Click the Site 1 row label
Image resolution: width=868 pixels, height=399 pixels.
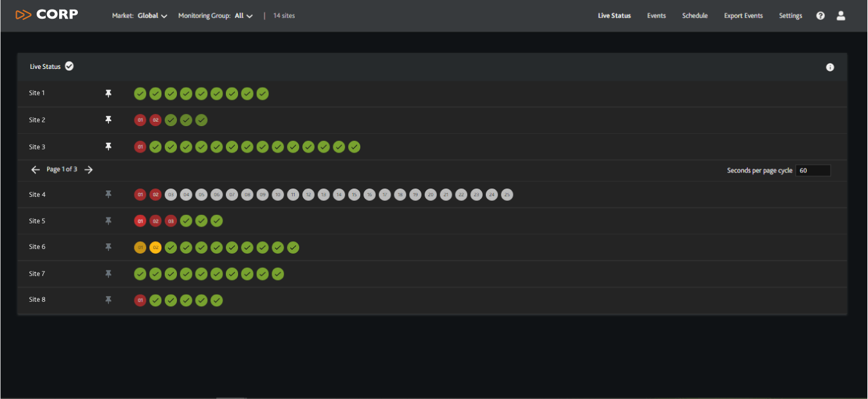point(37,93)
